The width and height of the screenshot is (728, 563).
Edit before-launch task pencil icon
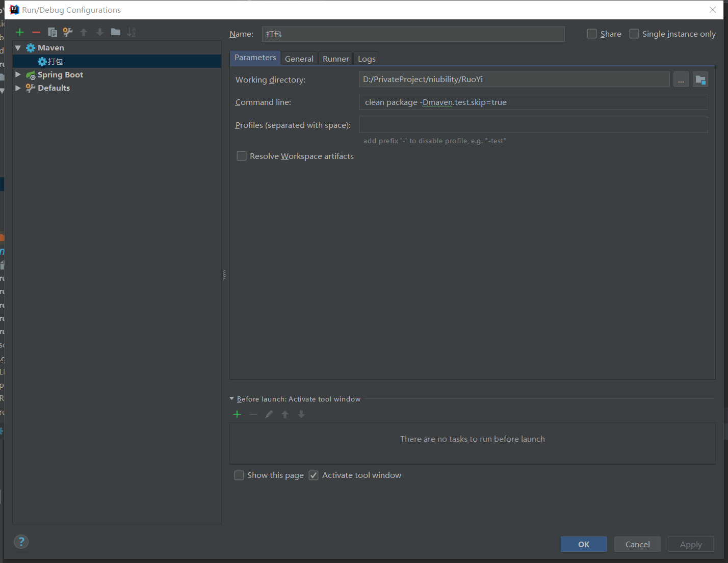269,414
